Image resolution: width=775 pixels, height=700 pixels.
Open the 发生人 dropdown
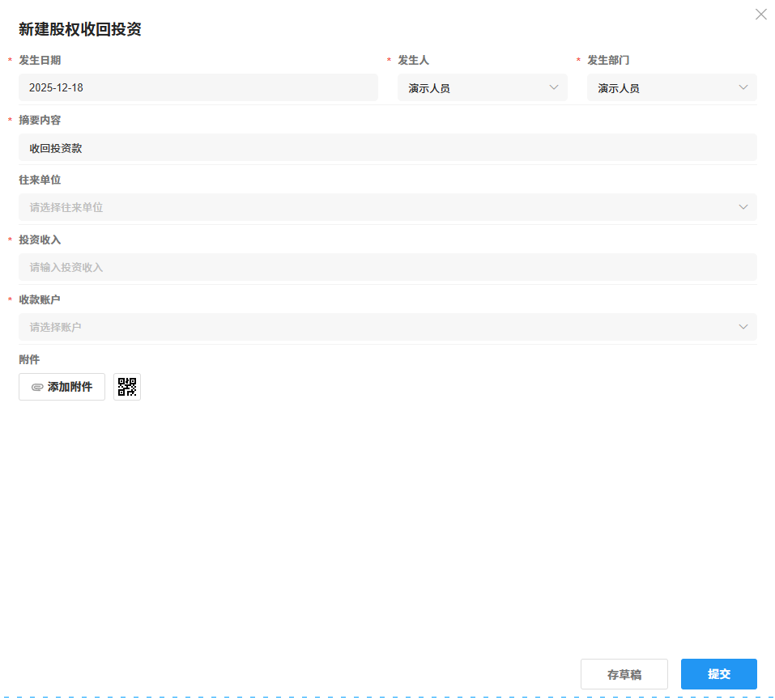coord(482,87)
